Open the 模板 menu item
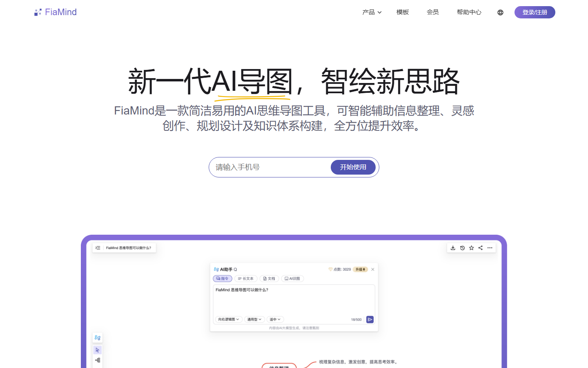 point(403,12)
